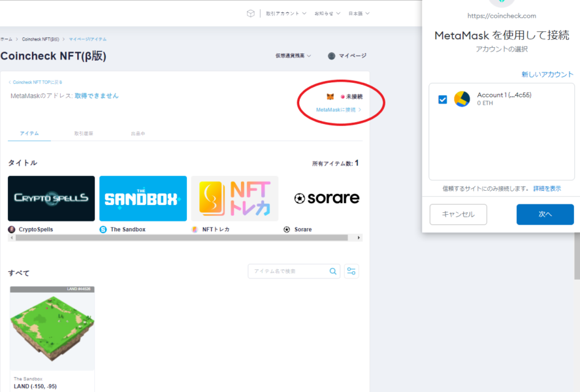Click the 次へ button

545,214
